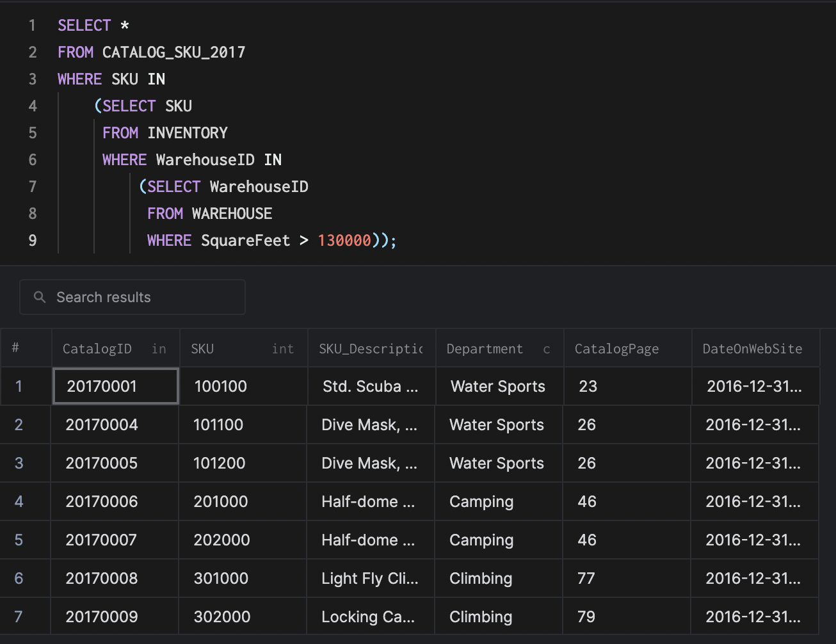Click catalog page value 79
This screenshot has width=836, height=644.
pyautogui.click(x=586, y=617)
